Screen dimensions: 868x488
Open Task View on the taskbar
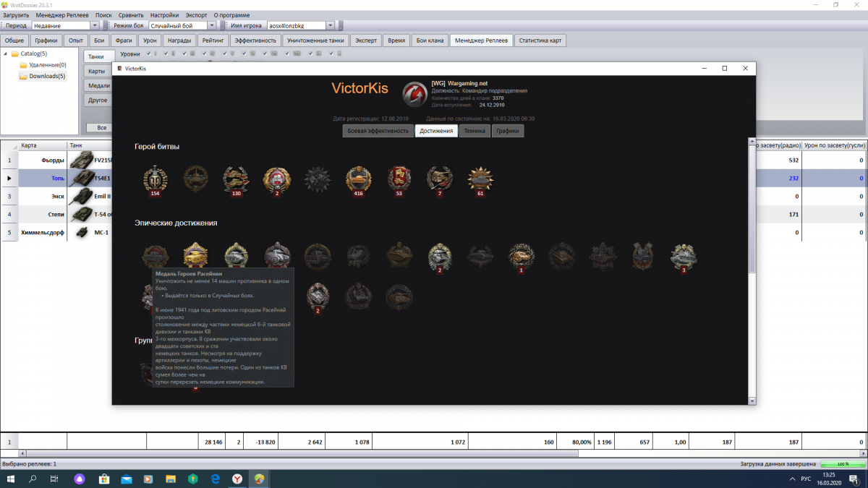coord(54,479)
